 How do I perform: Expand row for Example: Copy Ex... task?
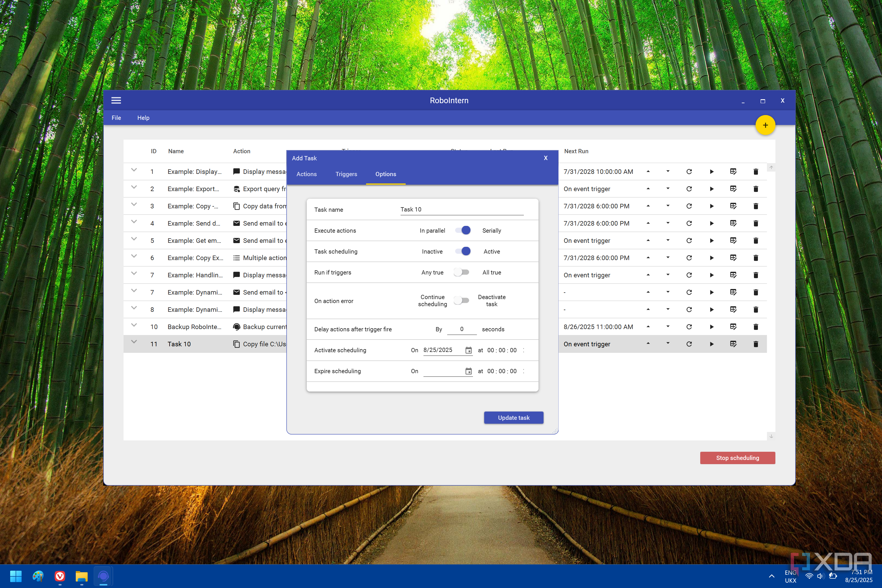134,256
